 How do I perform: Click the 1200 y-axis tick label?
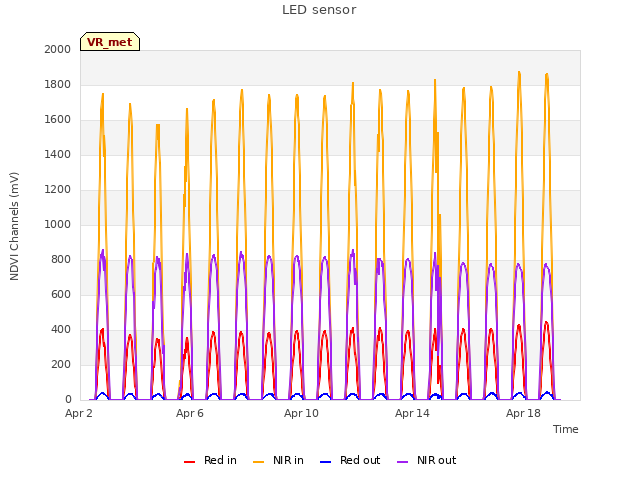58,189
